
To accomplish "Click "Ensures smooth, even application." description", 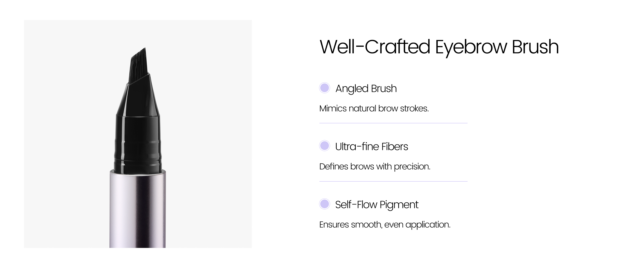I will point(385,225).
